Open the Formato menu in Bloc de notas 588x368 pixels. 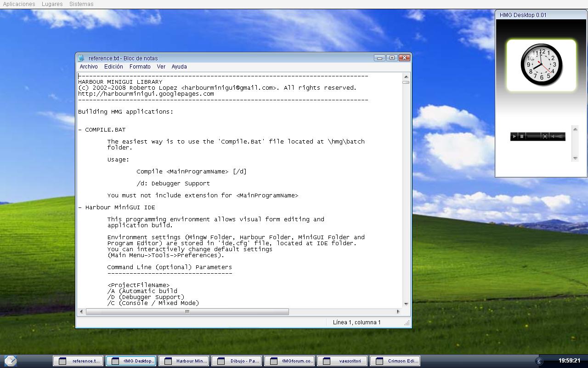click(x=140, y=66)
